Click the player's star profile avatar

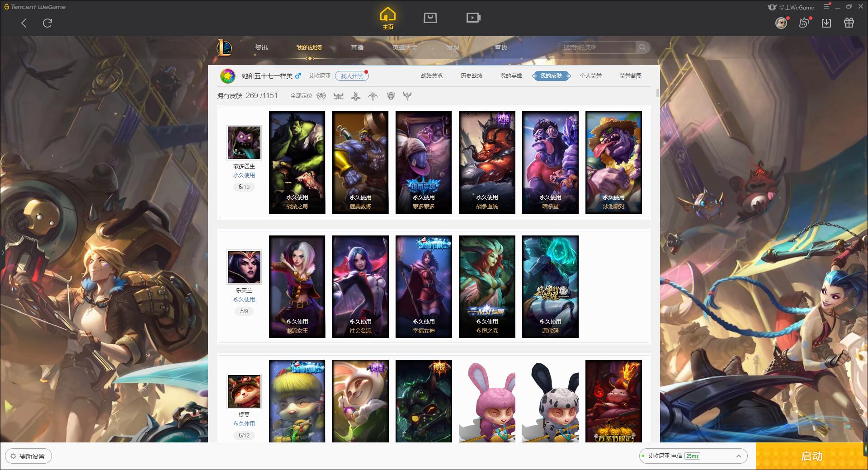[227, 76]
